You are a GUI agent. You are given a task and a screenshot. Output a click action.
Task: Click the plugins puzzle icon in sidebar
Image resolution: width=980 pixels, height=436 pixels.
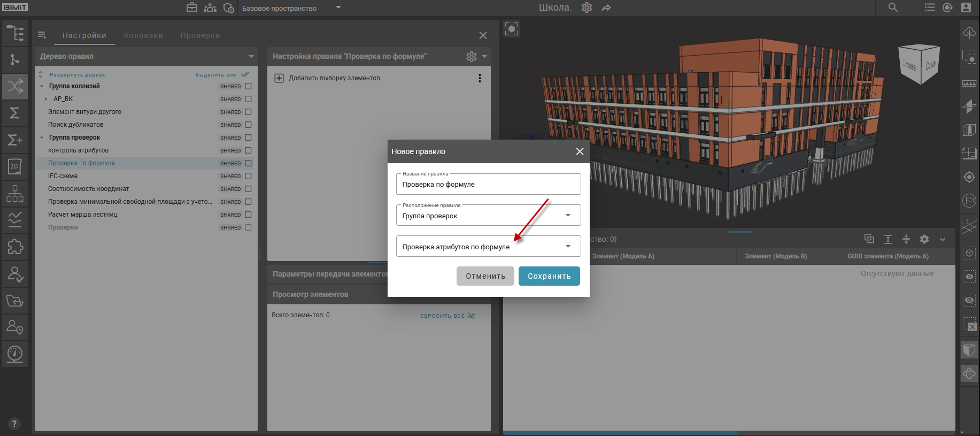(x=15, y=247)
